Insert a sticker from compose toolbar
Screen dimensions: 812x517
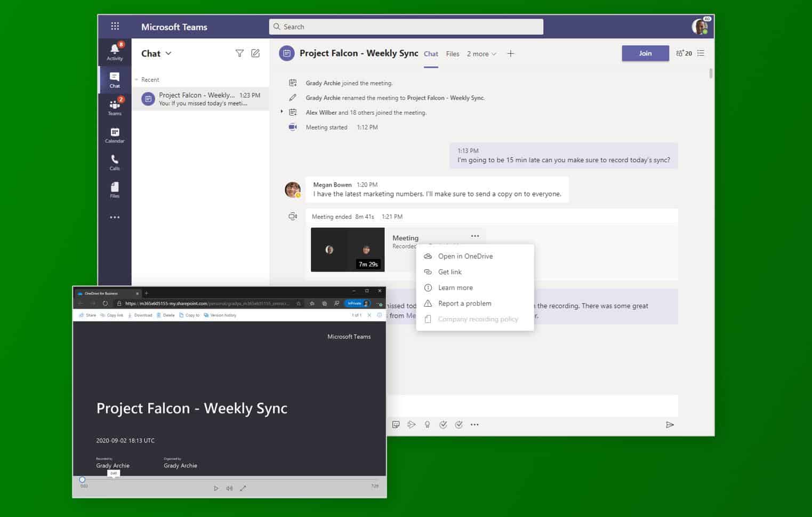point(396,425)
